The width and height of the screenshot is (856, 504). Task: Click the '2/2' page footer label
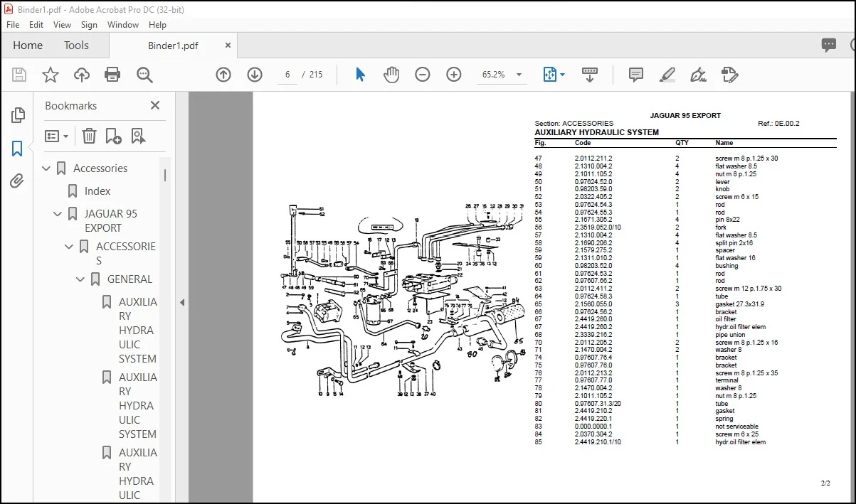825,483
